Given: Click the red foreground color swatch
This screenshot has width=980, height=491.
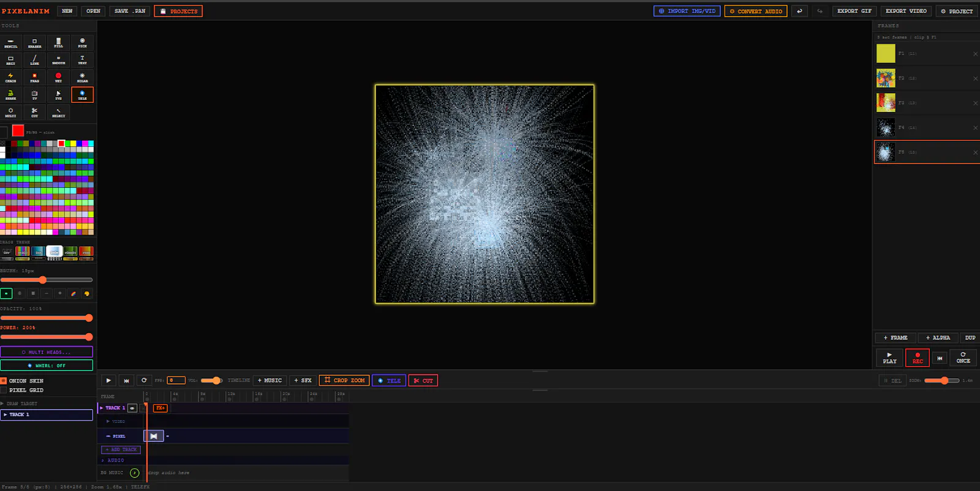Looking at the screenshot, I should click(x=18, y=130).
